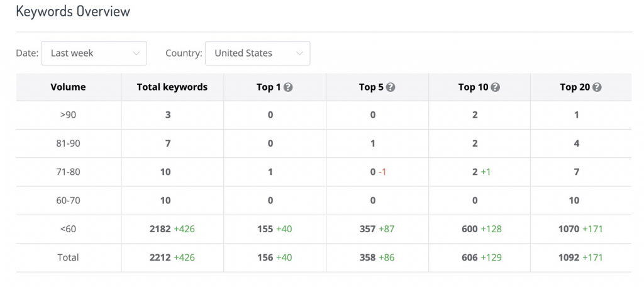Click the red -1 change in 71-80 row

(x=382, y=172)
